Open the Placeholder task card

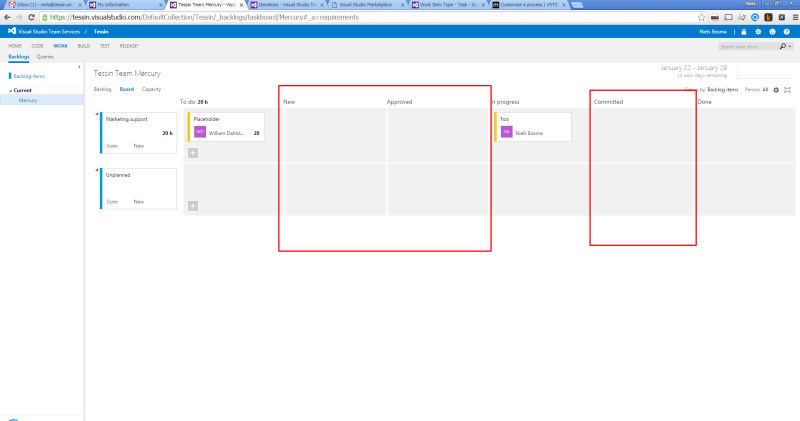click(x=226, y=127)
